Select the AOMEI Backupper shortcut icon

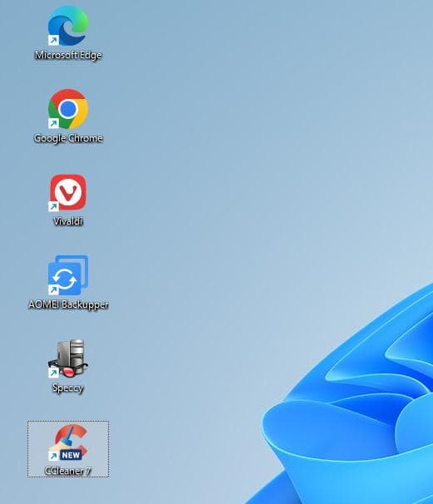[68, 275]
